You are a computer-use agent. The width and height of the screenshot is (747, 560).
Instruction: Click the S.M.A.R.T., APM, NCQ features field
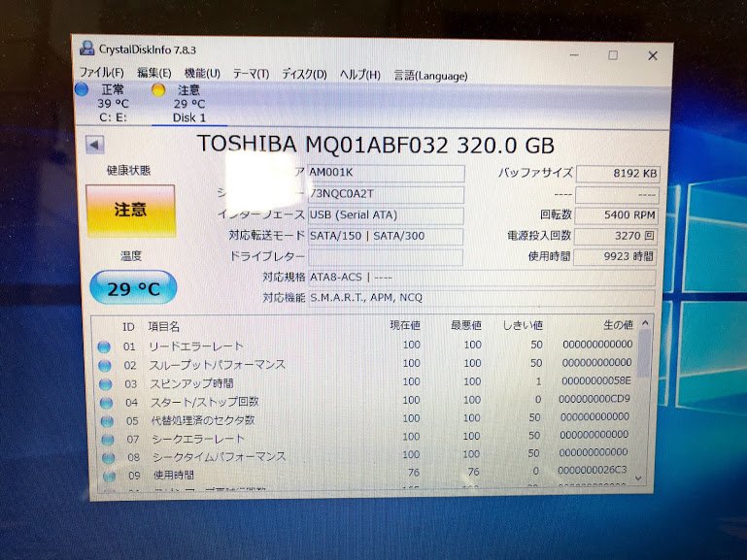(482, 298)
